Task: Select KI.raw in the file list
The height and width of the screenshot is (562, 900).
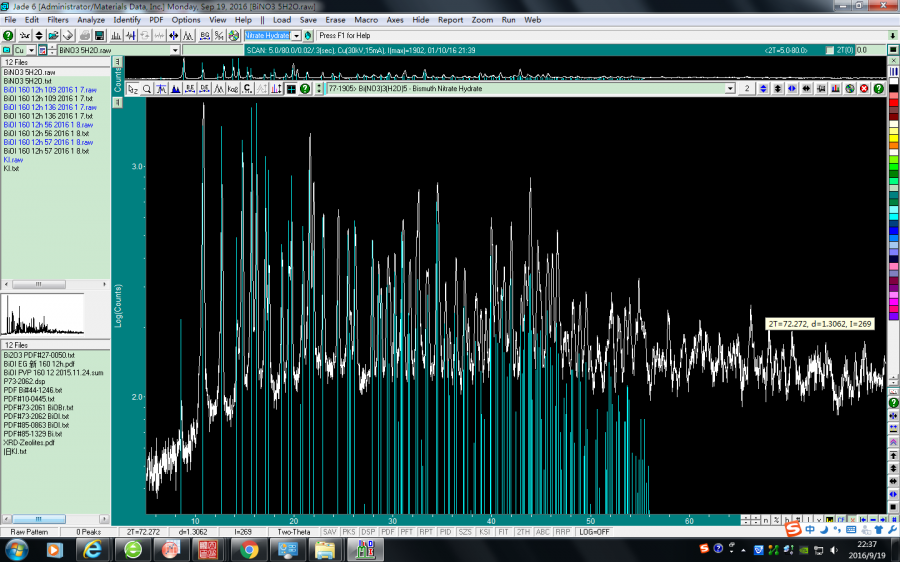Action: [13, 159]
